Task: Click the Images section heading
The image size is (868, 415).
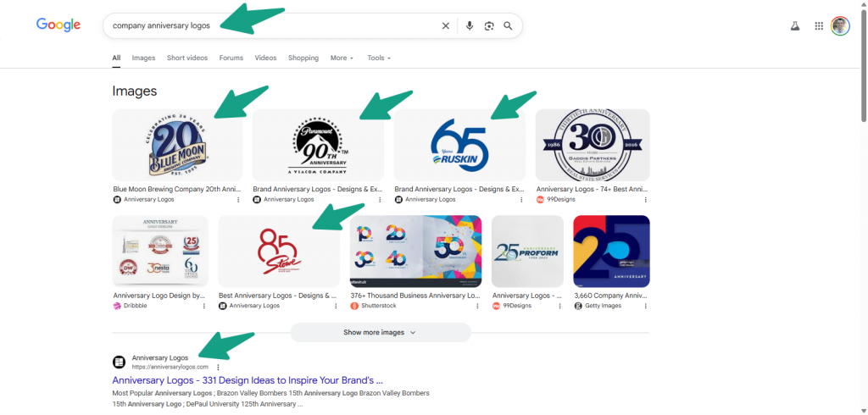Action: coord(135,91)
